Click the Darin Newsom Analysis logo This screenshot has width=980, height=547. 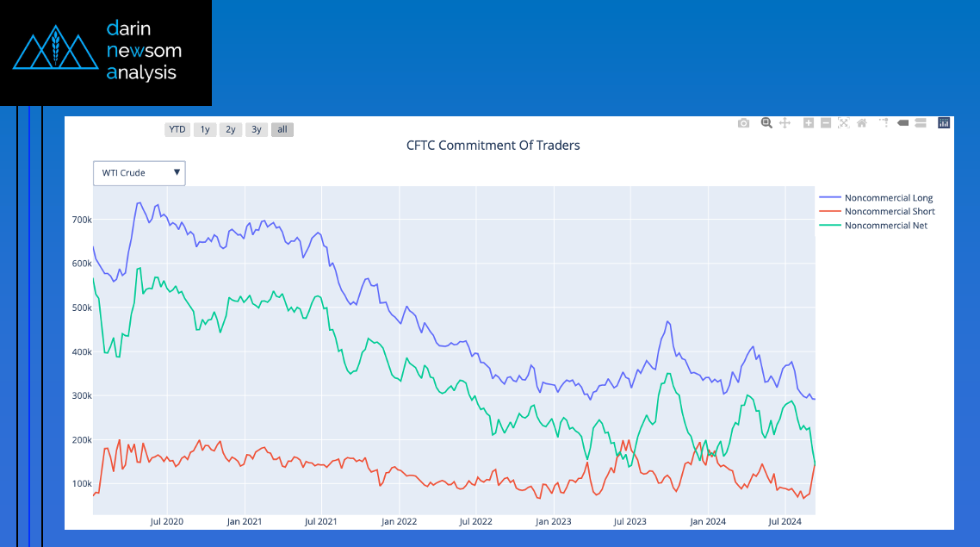pyautogui.click(x=105, y=52)
